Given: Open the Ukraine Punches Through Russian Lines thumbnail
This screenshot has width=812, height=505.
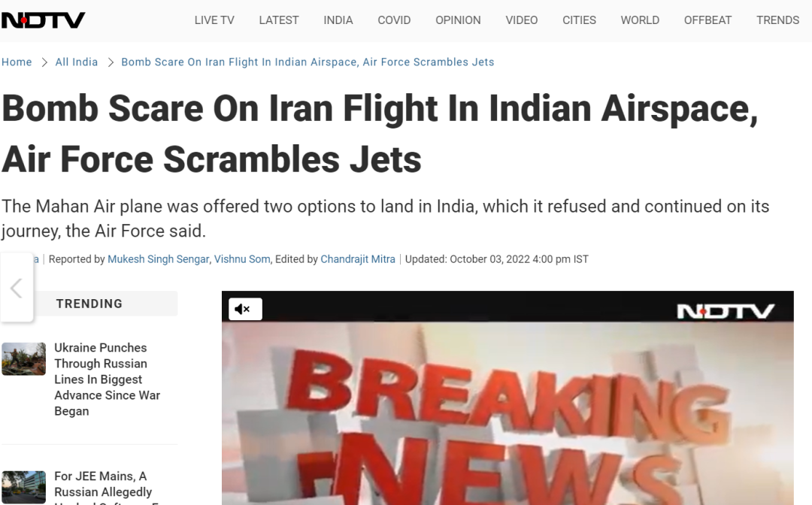Looking at the screenshot, I should pos(24,358).
